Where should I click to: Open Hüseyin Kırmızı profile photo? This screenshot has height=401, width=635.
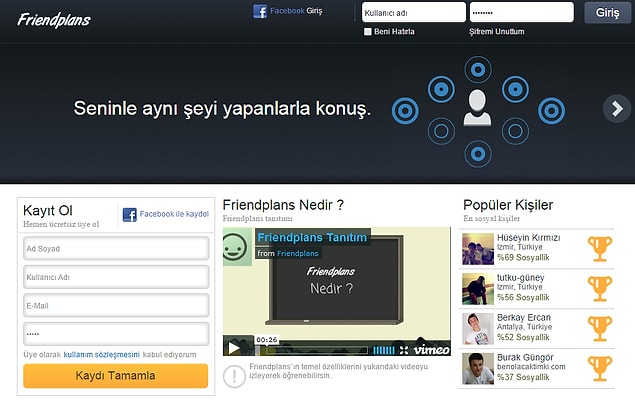click(478, 249)
